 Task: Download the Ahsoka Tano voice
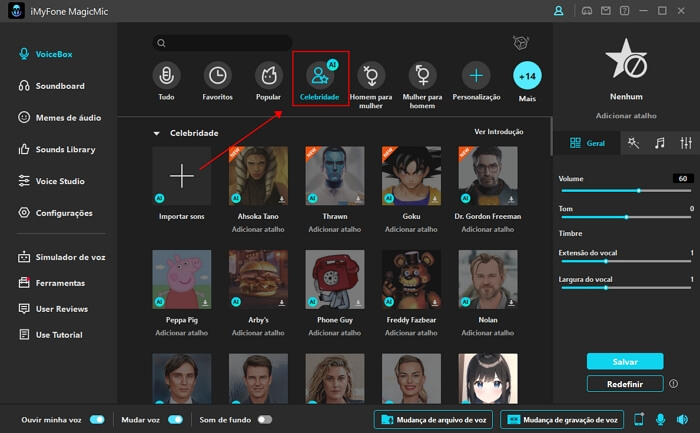point(282,199)
